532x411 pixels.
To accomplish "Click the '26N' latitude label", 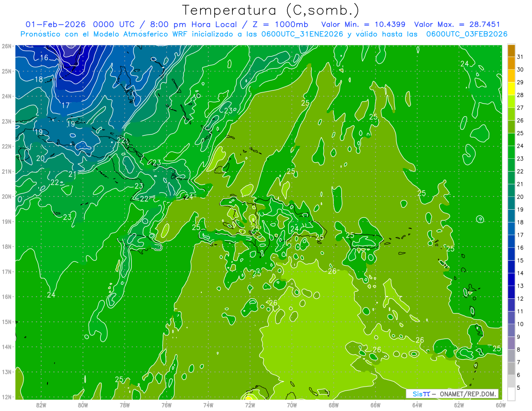I will (x=7, y=46).
